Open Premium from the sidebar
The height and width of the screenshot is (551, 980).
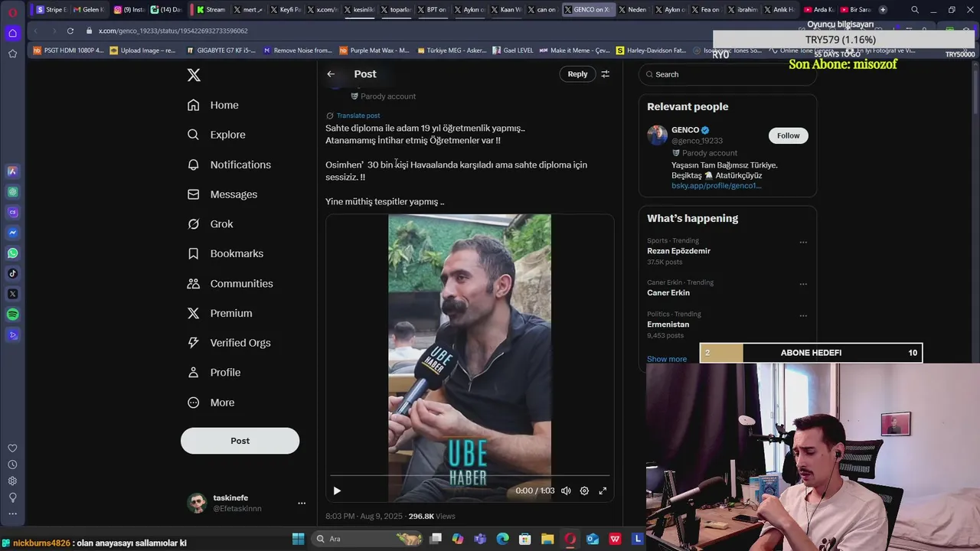click(x=220, y=314)
